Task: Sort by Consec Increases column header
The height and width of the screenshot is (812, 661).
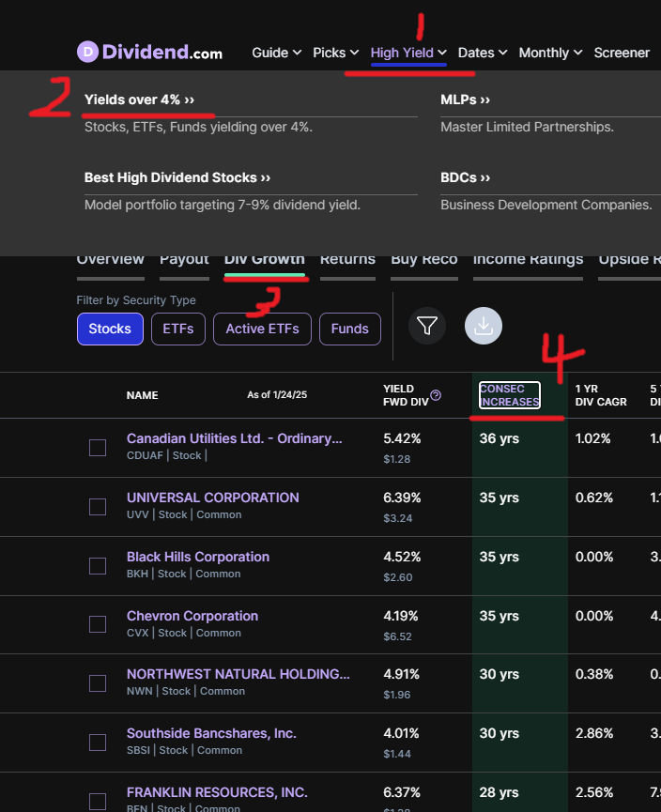Action: pyautogui.click(x=510, y=395)
